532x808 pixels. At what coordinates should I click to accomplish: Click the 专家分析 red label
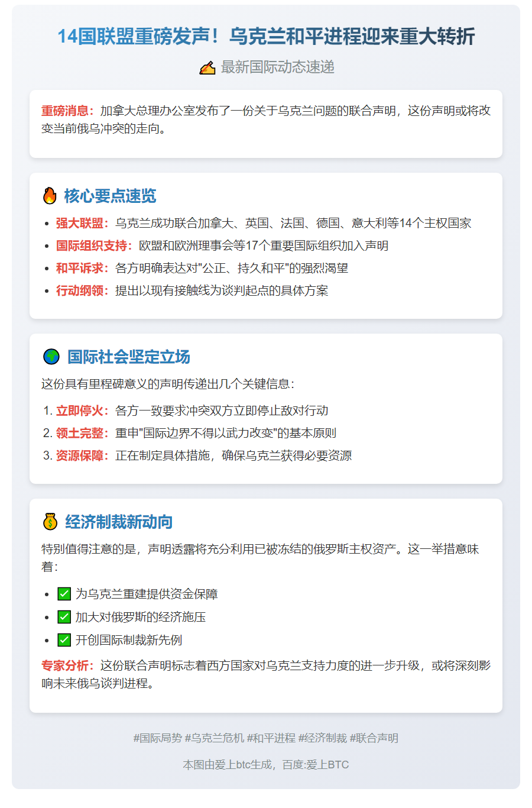(67, 665)
